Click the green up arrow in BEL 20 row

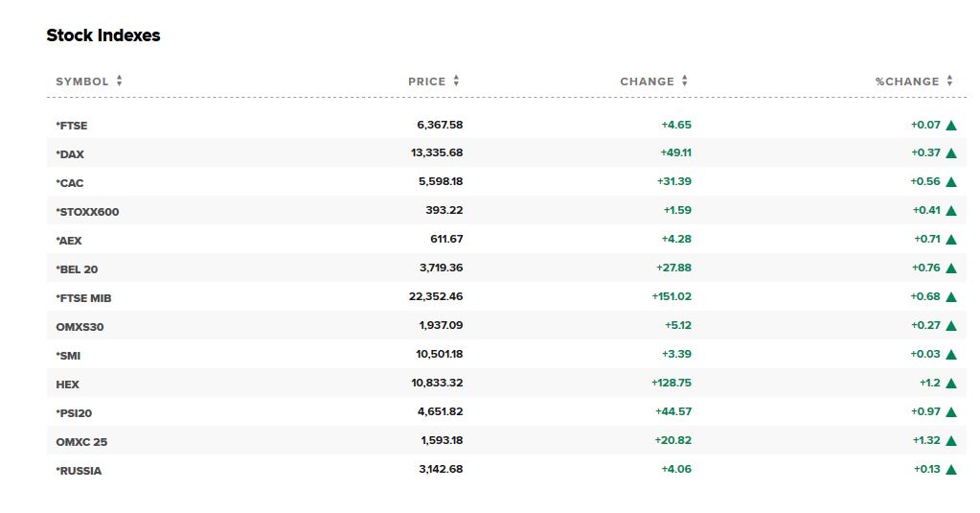click(951, 268)
